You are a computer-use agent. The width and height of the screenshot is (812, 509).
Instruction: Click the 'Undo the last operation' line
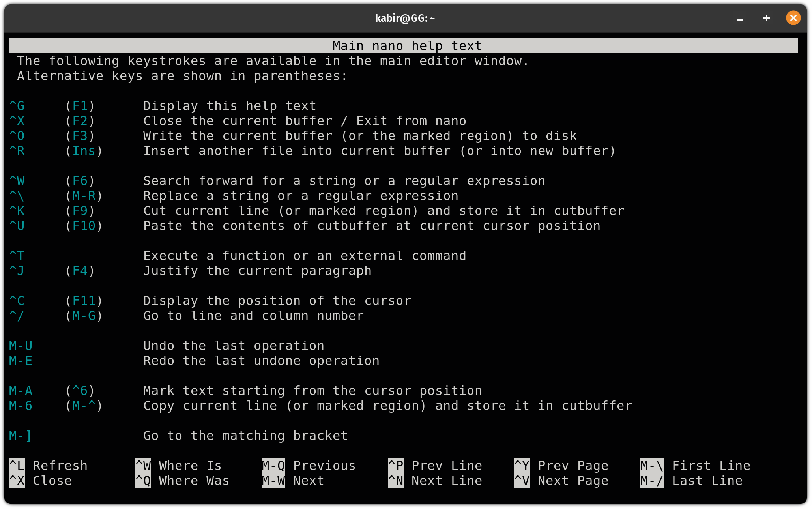coord(233,346)
